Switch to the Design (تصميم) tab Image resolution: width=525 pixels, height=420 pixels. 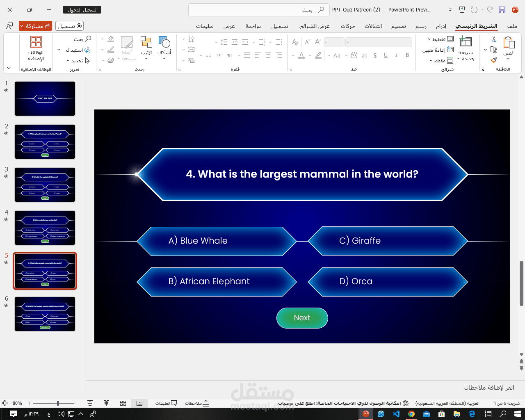coord(398,26)
